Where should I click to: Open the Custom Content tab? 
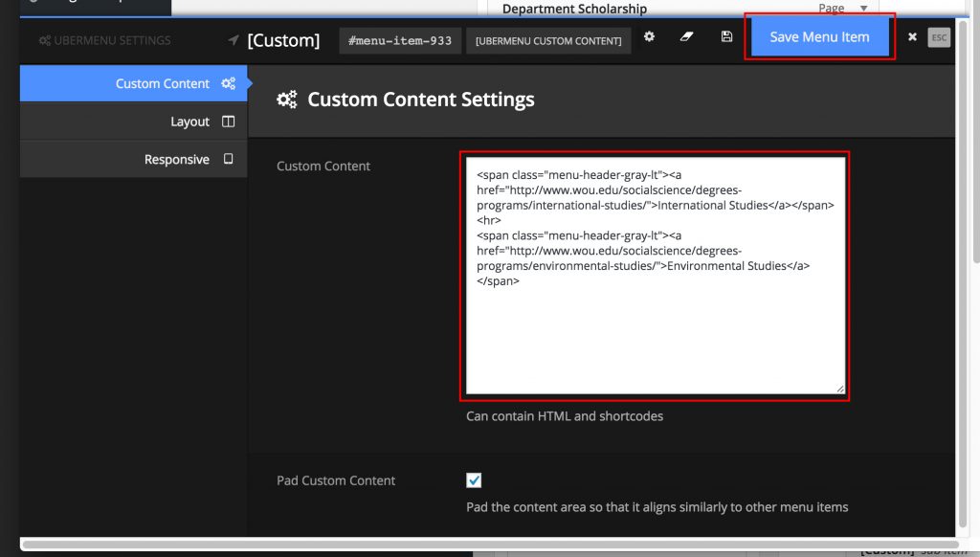pyautogui.click(x=162, y=83)
